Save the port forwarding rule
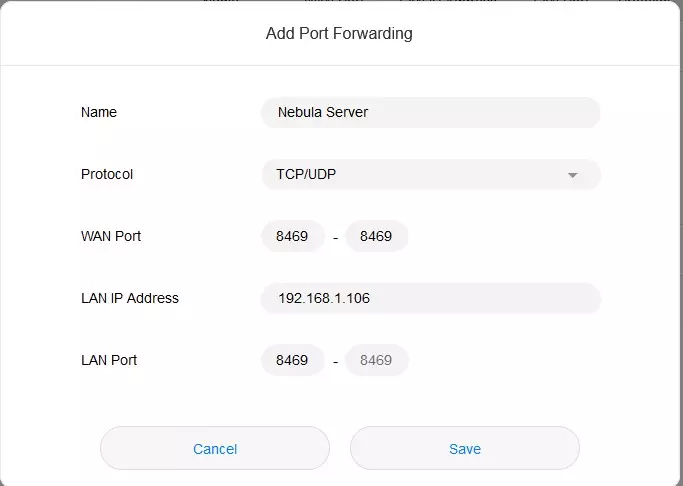 465,449
